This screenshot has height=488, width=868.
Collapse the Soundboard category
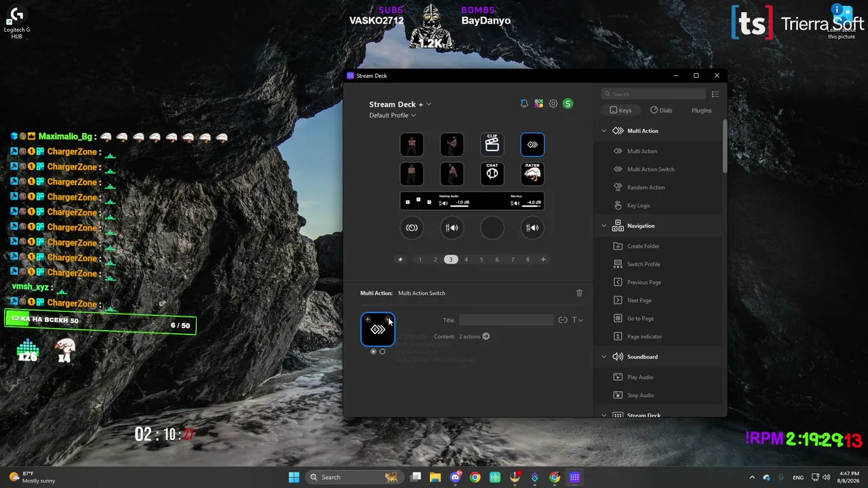coord(604,357)
